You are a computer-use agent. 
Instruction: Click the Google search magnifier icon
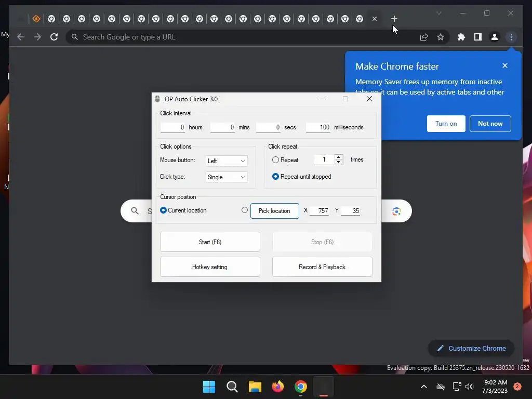135,211
